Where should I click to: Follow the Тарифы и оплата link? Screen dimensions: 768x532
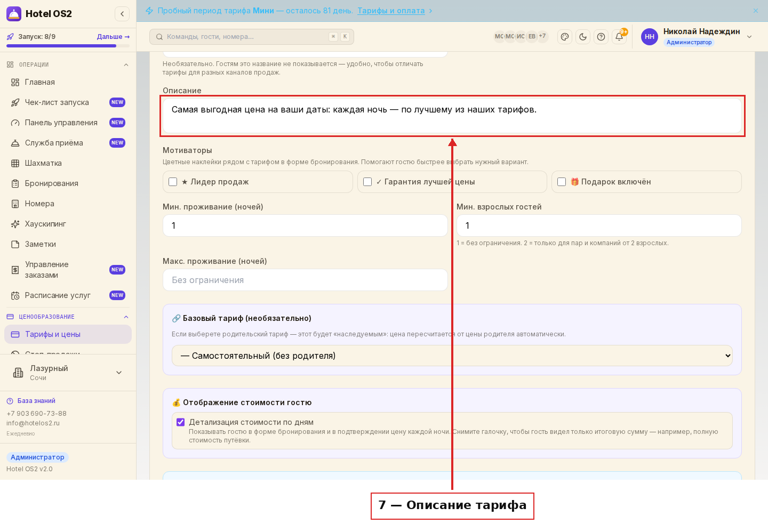[391, 11]
